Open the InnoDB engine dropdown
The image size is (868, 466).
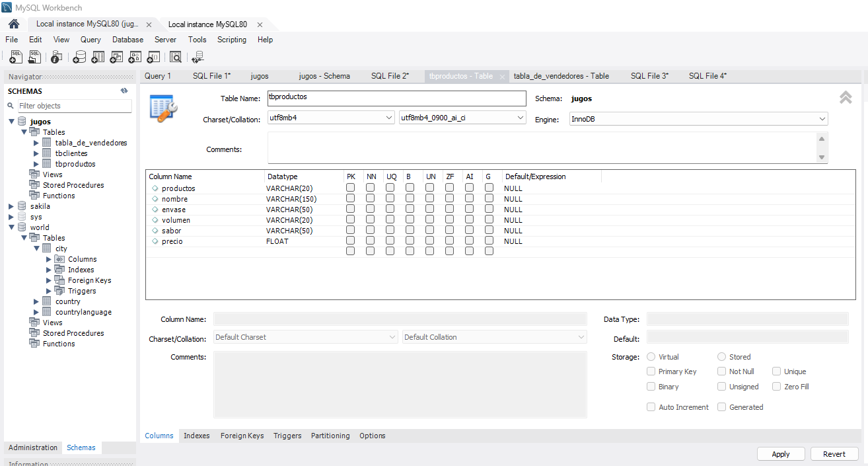698,119
